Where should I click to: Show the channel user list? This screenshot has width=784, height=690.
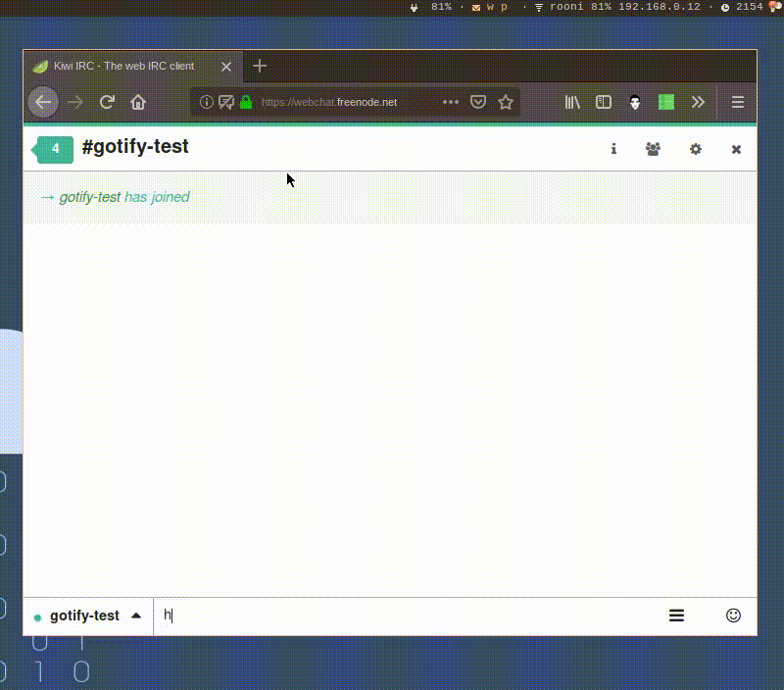point(653,149)
